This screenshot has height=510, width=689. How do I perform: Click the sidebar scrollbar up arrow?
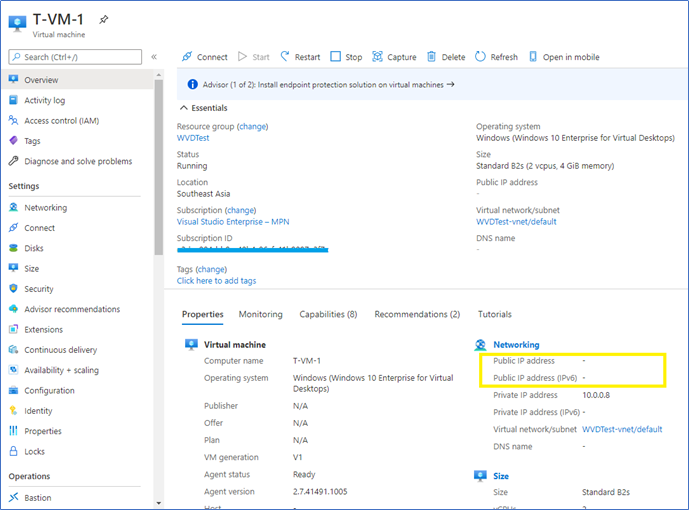coord(159,75)
